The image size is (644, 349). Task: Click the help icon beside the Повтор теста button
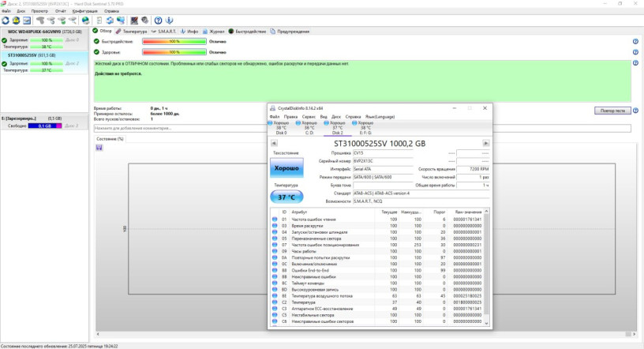coord(635,111)
